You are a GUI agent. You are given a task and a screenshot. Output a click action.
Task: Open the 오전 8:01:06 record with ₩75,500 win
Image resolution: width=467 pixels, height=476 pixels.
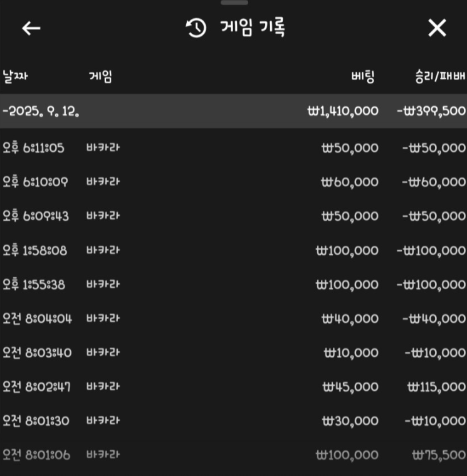coord(233,455)
